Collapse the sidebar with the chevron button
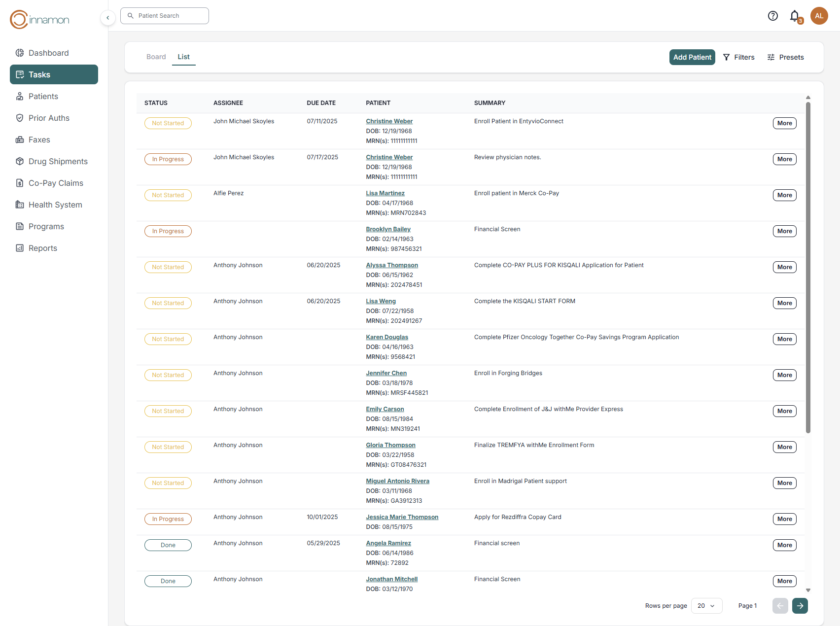Screen dimensions: 840x626 point(107,18)
